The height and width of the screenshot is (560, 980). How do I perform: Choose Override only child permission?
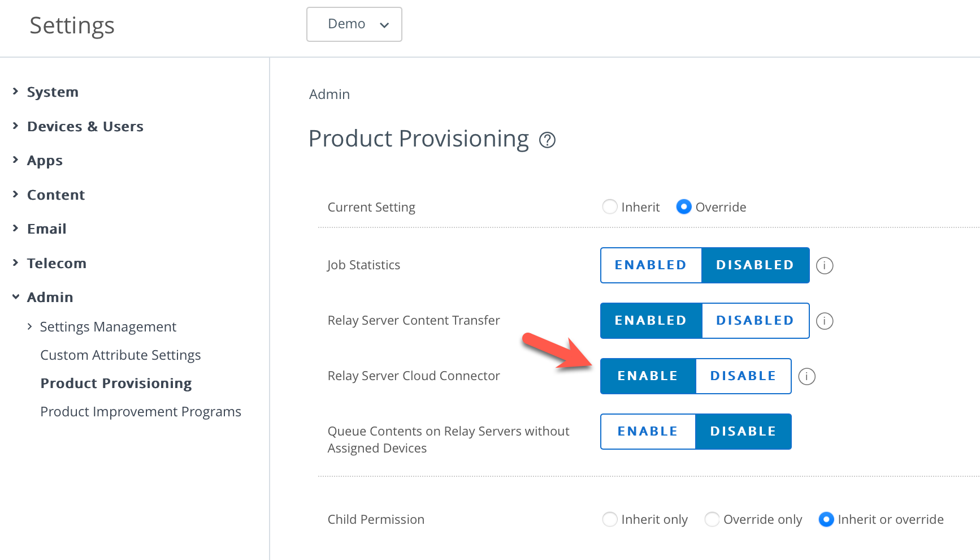click(x=712, y=519)
